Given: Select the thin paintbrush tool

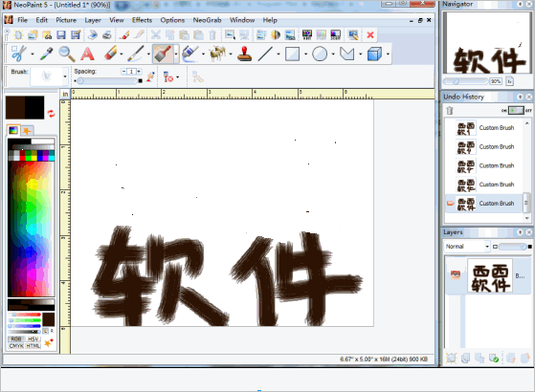Looking at the screenshot, I should click(136, 54).
